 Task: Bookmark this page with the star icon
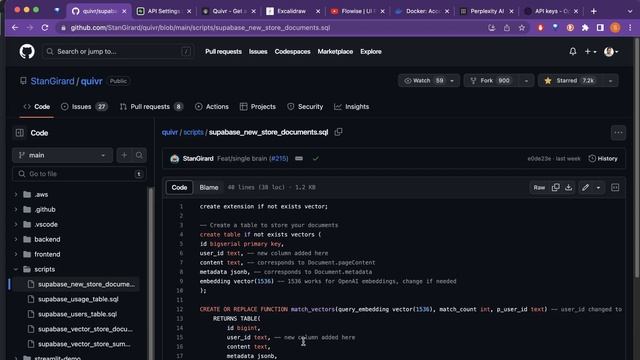pyautogui.click(x=522, y=28)
